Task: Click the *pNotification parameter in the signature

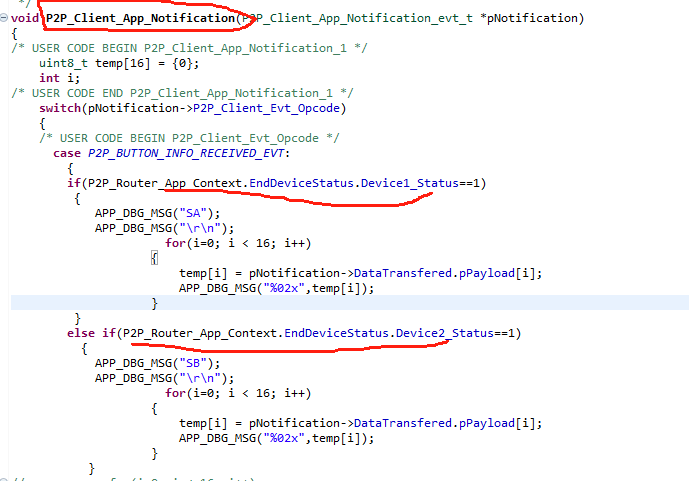Action: pyautogui.click(x=528, y=18)
